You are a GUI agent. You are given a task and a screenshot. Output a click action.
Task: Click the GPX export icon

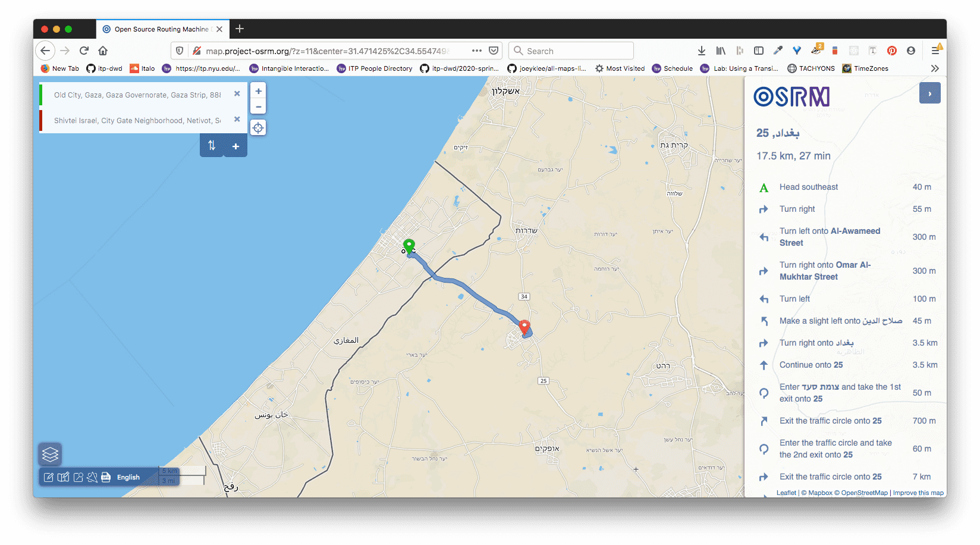[x=106, y=477]
